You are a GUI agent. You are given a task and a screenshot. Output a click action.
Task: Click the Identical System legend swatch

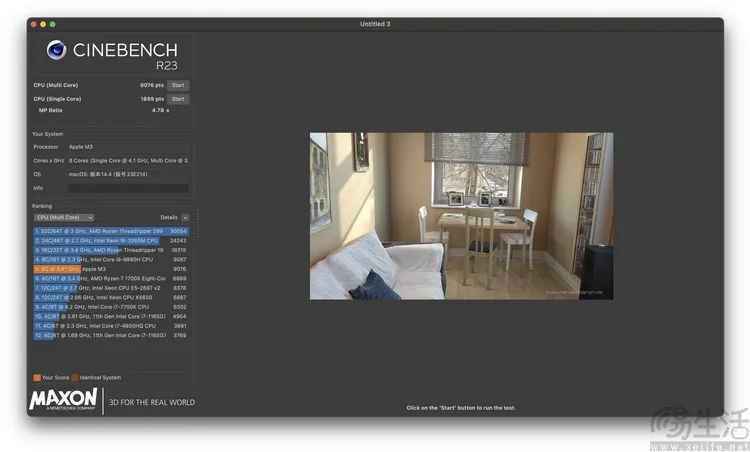(x=75, y=377)
